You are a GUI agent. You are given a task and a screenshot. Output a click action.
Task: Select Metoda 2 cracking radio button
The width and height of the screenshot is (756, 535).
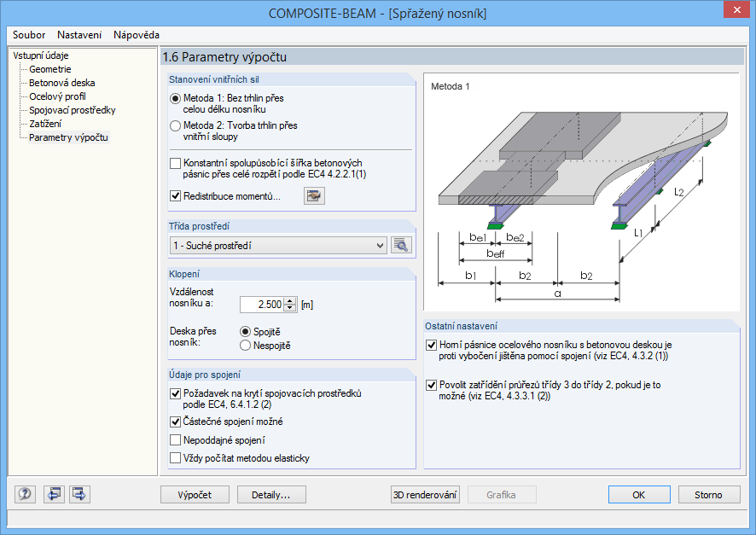pos(175,125)
